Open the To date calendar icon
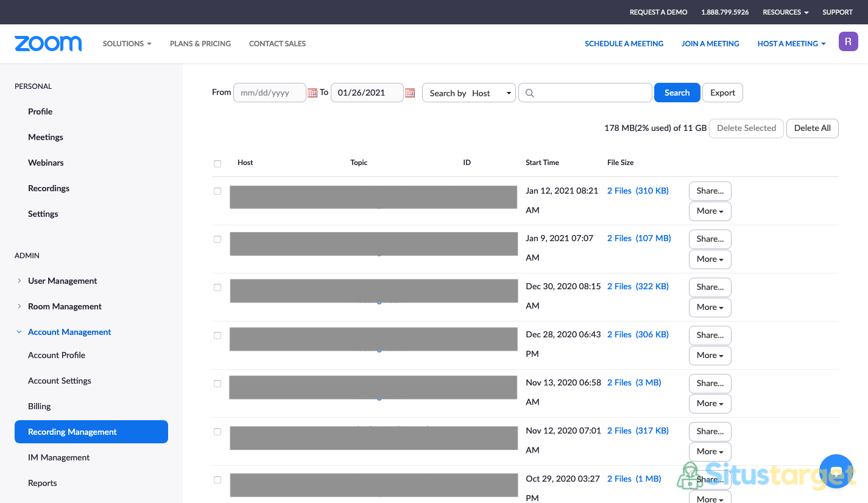 tap(410, 93)
